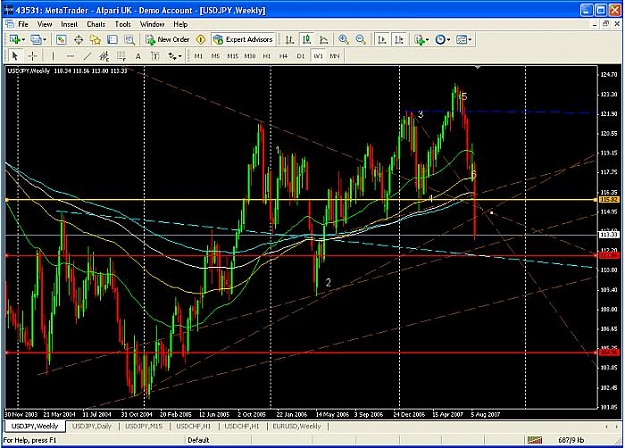Select the horizontal line drawing tool
This screenshot has width=625, height=448.
70,56
